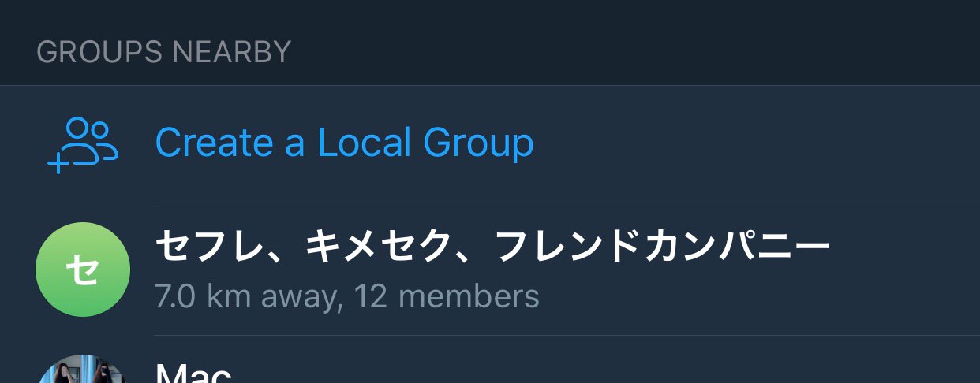
Task: Click the Mac name text
Action: (x=193, y=372)
